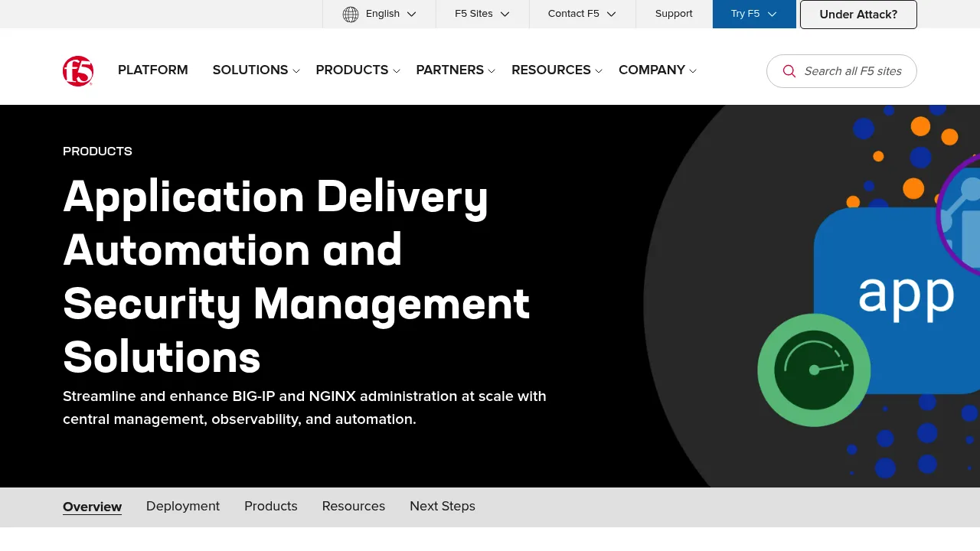Viewport: 980px width, 551px height.
Task: Select the Overview tab
Action: (92, 507)
